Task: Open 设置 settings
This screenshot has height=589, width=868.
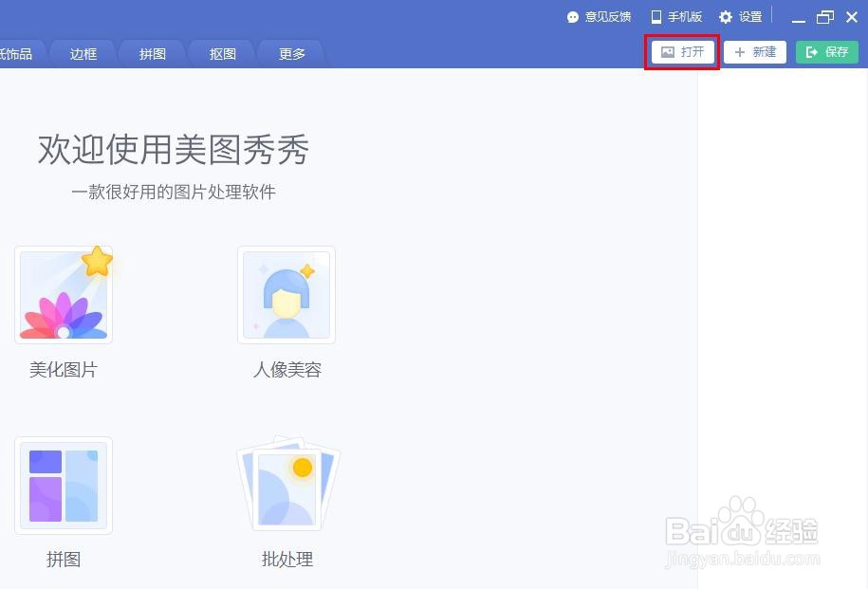Action: click(x=741, y=17)
